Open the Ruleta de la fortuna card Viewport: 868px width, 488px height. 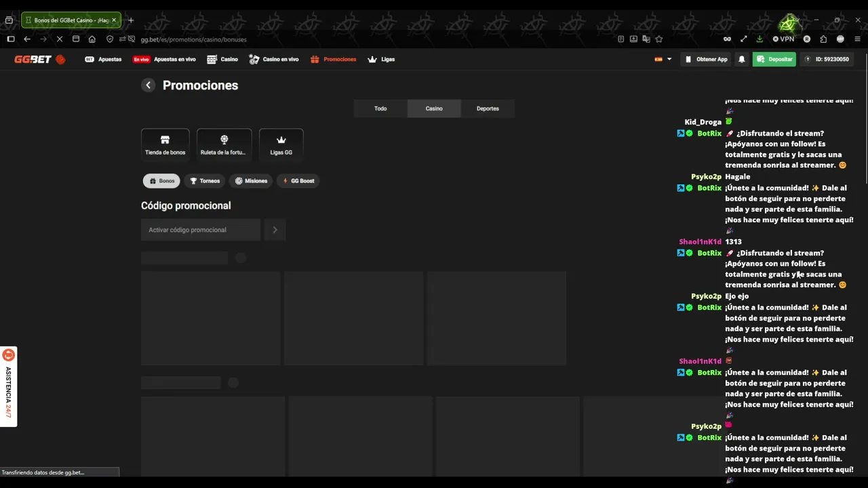(224, 145)
